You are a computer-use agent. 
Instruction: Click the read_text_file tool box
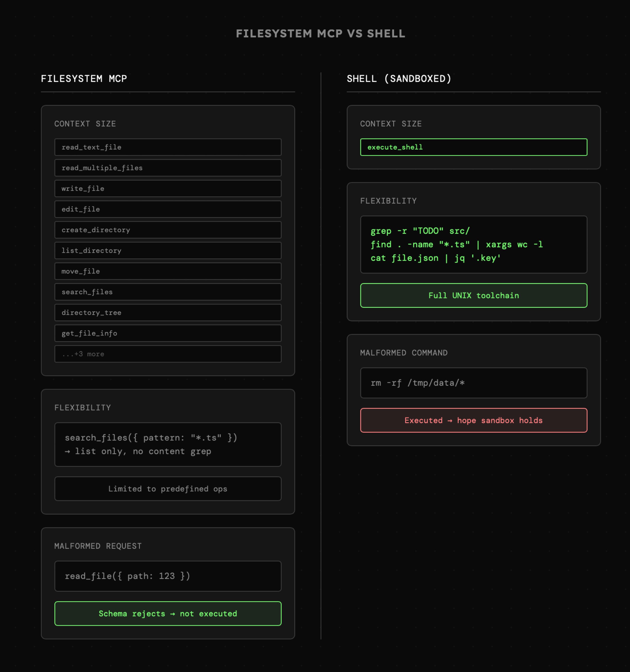(x=168, y=147)
